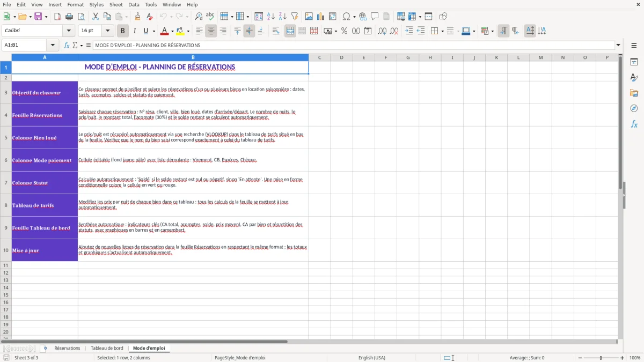Open Find & Replace

(199, 17)
